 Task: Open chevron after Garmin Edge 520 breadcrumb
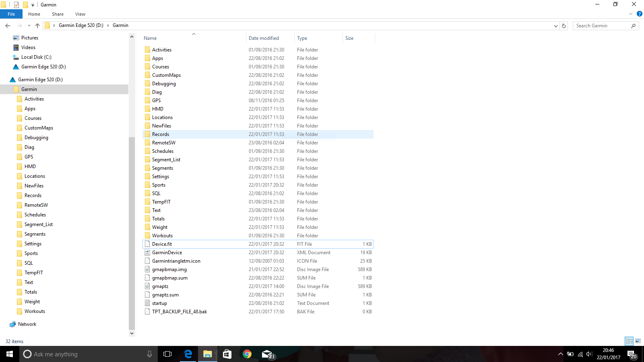tap(108, 25)
